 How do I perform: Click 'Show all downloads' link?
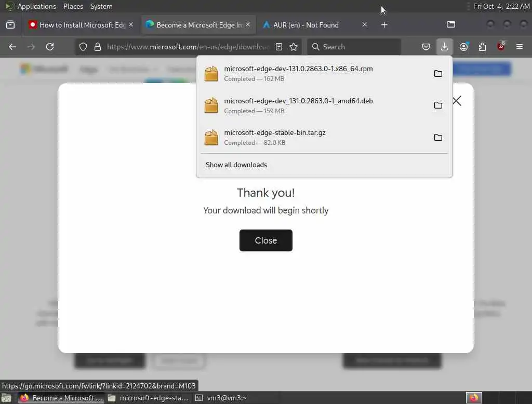pos(236,165)
